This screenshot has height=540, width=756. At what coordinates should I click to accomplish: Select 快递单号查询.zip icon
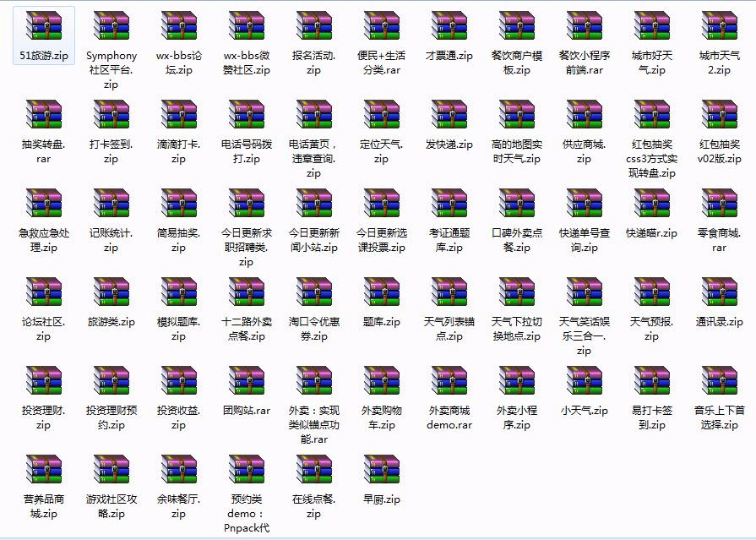[584, 203]
